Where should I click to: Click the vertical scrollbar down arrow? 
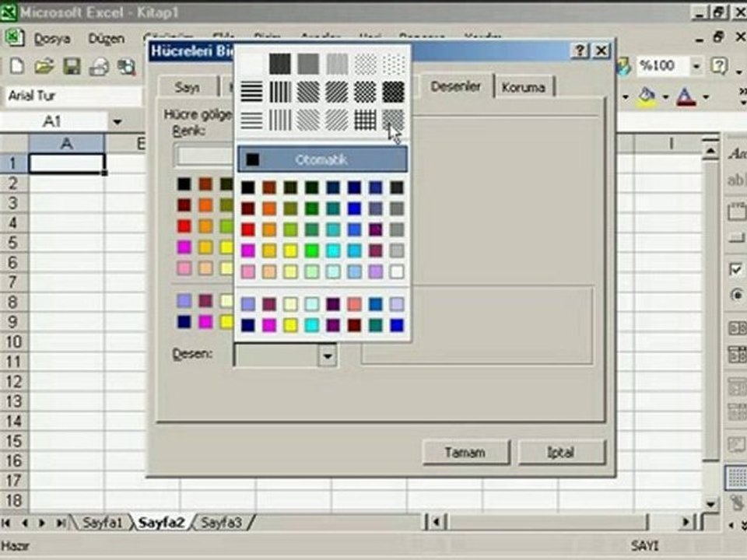(x=710, y=503)
